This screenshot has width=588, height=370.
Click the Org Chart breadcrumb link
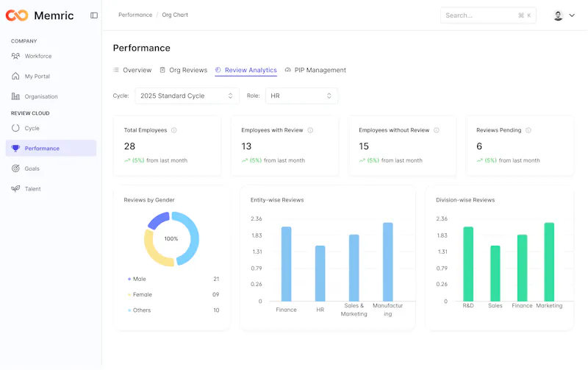[175, 15]
